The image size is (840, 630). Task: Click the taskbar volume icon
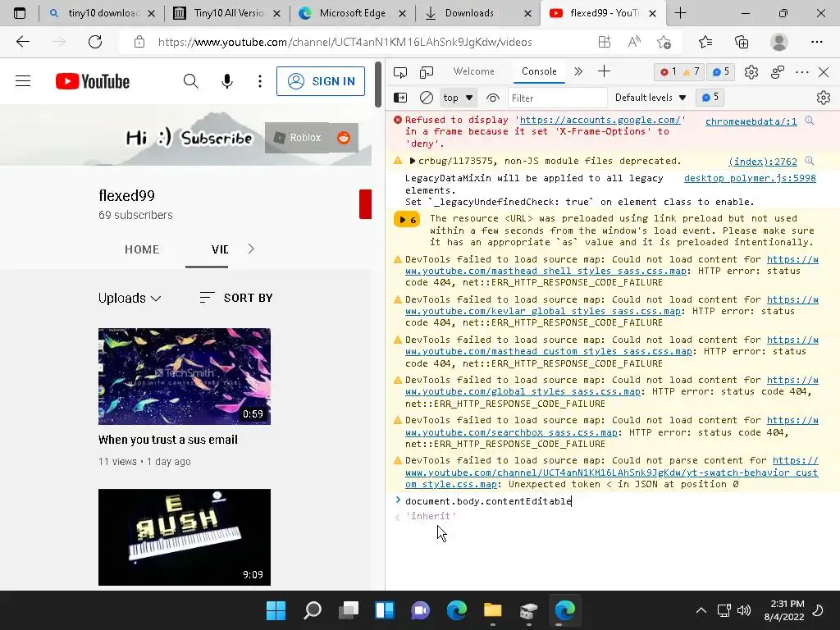tap(743, 610)
